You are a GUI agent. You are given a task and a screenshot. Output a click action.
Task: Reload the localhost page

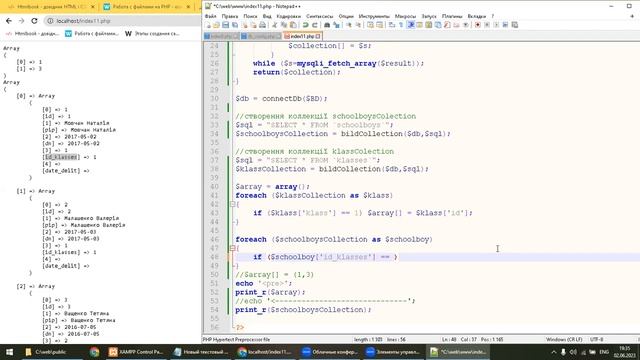pos(34,21)
